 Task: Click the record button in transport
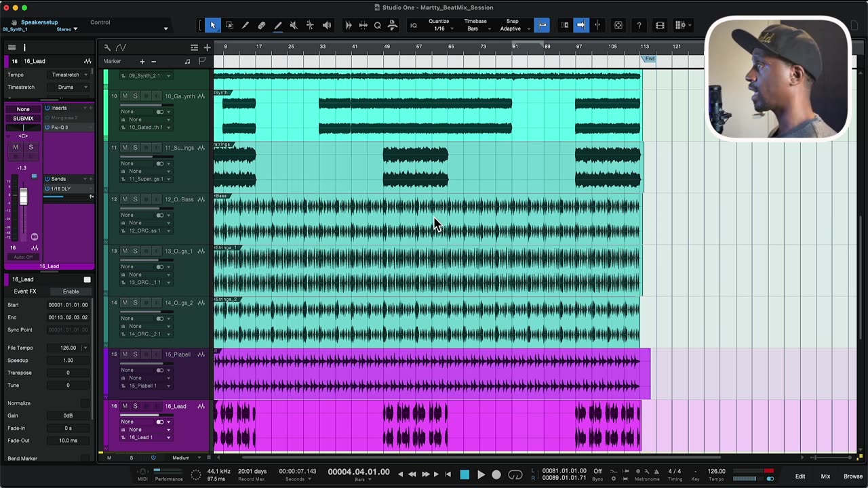tap(496, 474)
